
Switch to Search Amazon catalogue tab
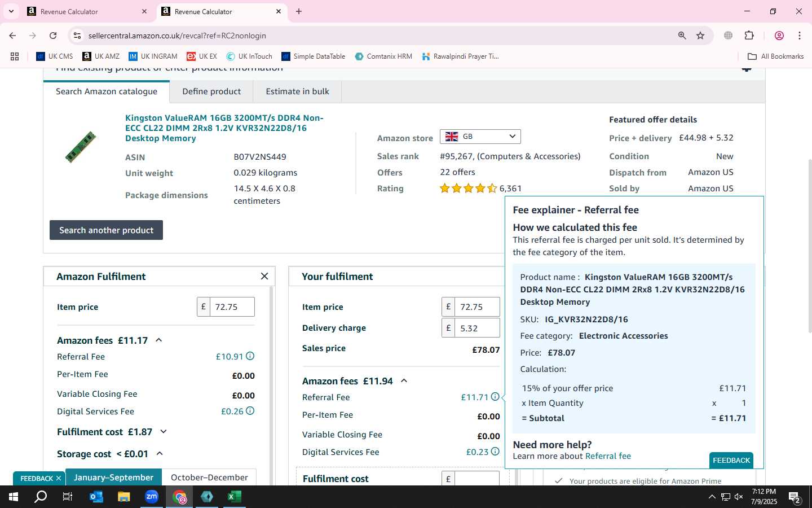tap(107, 91)
